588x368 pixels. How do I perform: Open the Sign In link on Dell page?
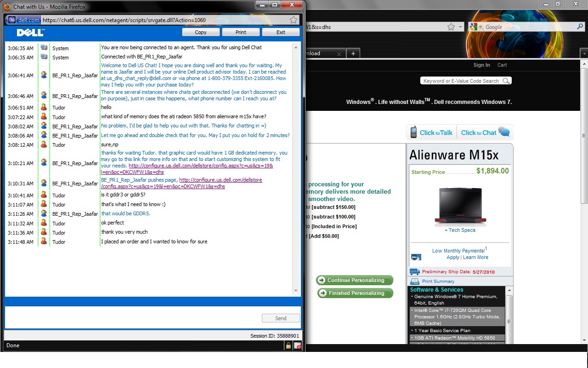pos(481,65)
